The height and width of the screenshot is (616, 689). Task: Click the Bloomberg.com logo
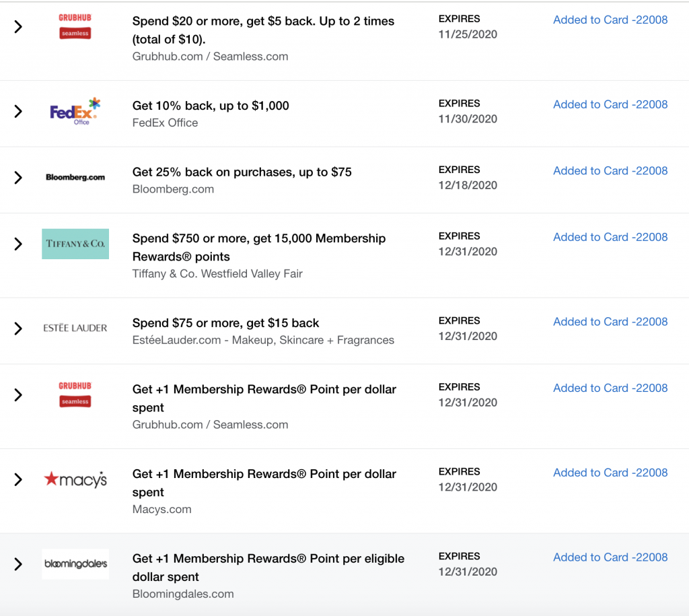tap(75, 178)
